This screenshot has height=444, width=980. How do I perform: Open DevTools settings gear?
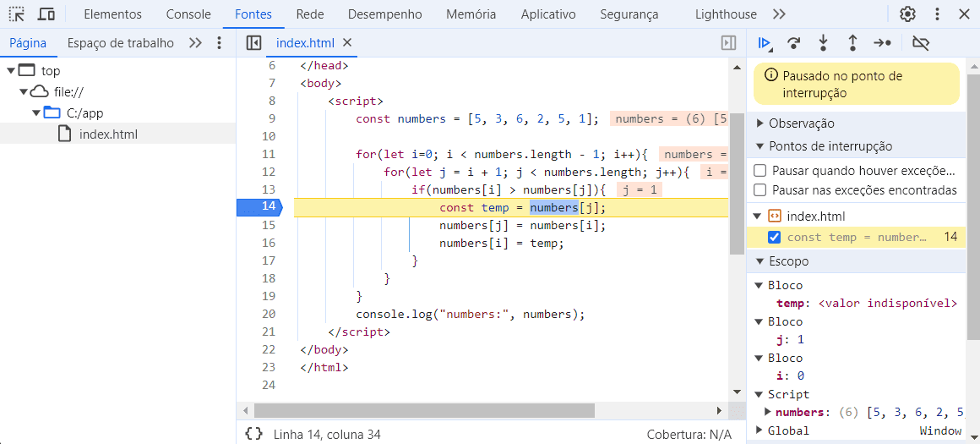point(906,14)
